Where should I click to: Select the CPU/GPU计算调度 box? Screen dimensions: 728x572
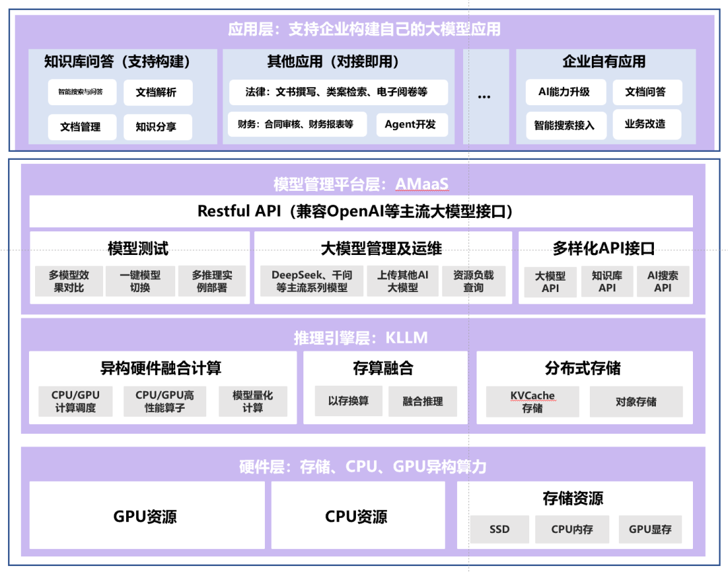(x=75, y=401)
